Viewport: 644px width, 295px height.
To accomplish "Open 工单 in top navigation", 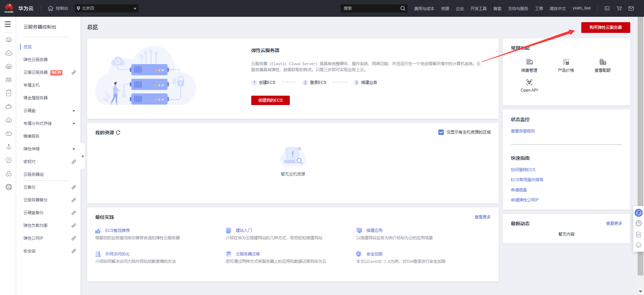I will coord(539,8).
